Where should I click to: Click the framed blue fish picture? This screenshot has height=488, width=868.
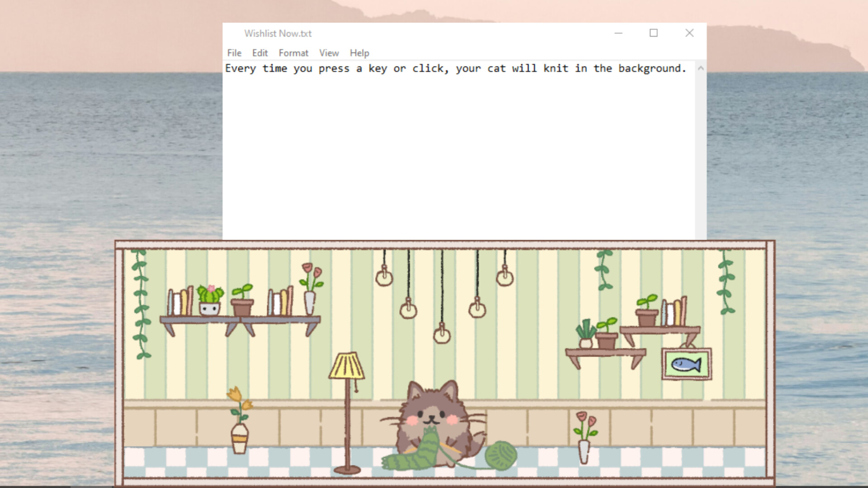tap(686, 364)
